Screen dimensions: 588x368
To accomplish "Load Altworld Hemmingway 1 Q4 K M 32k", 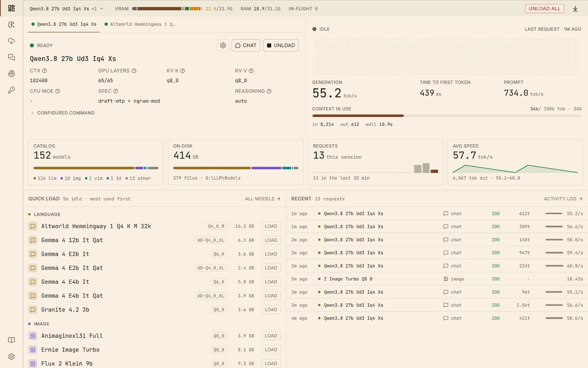I will click(x=271, y=226).
